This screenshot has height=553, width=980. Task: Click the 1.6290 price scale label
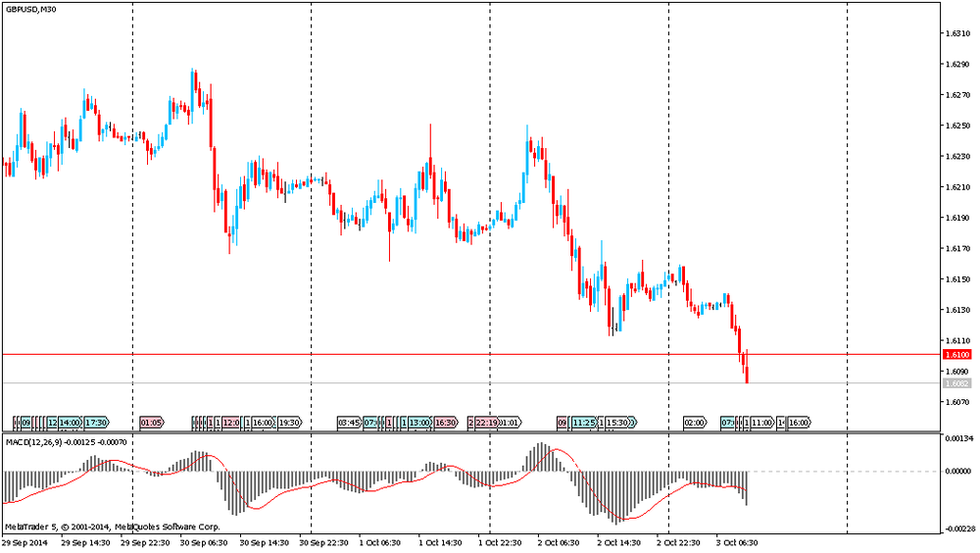click(956, 65)
